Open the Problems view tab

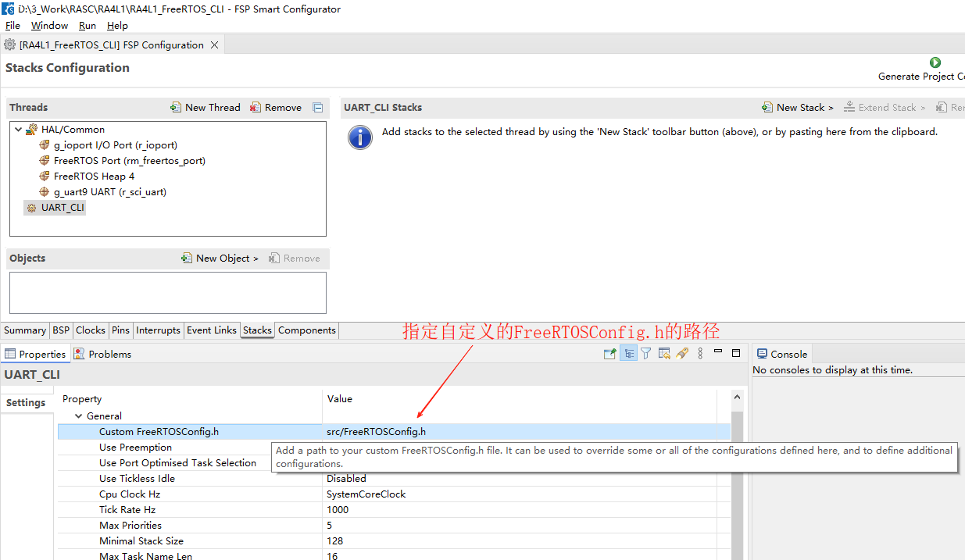click(x=102, y=355)
